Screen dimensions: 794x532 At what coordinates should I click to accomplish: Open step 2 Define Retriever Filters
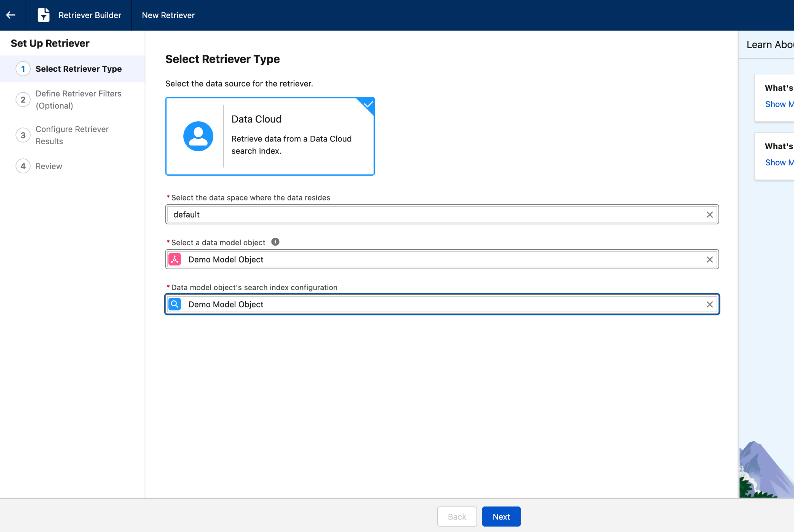[72, 100]
